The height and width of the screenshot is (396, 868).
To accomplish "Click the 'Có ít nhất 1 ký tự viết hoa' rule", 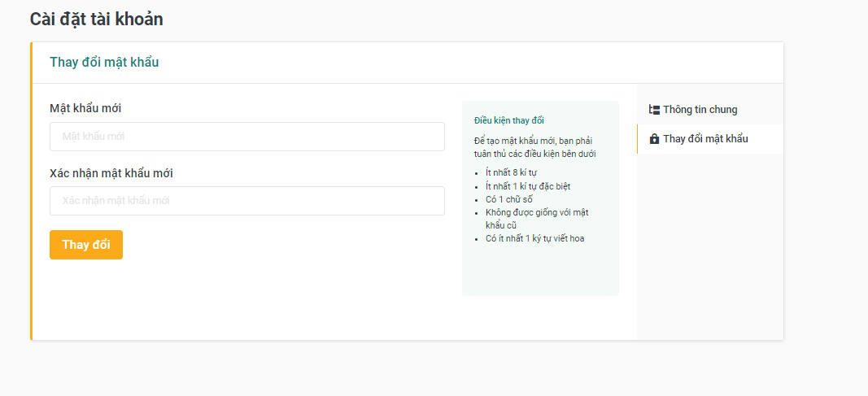I will click(x=534, y=238).
